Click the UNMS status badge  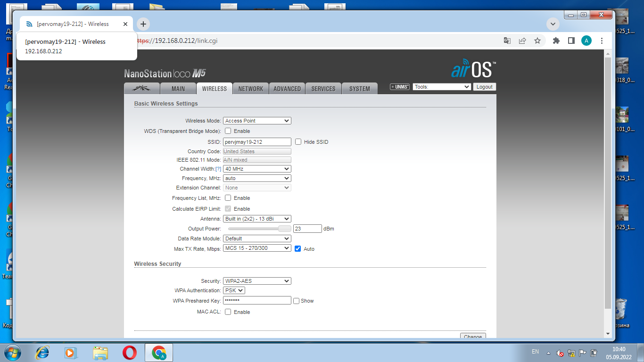399,87
